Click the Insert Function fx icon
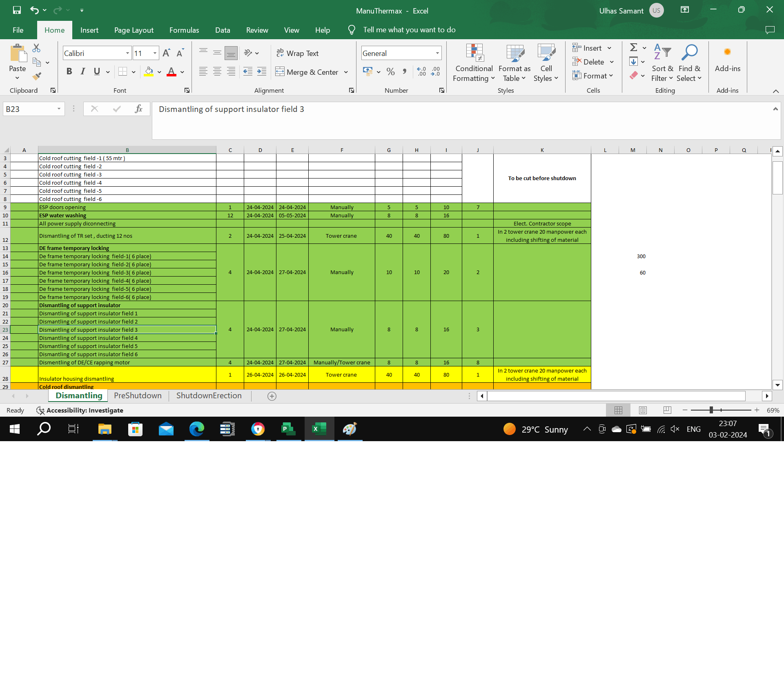784x674 pixels. point(138,109)
